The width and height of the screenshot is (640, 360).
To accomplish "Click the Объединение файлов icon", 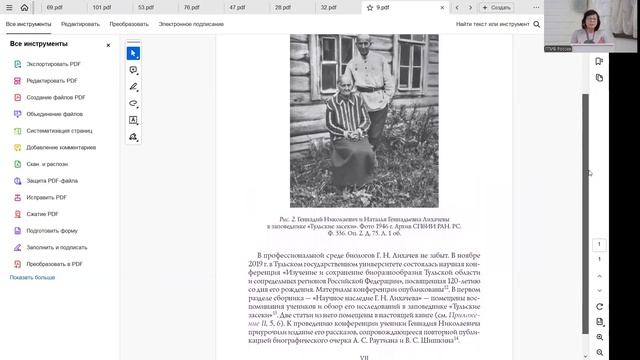I will click(18, 114).
